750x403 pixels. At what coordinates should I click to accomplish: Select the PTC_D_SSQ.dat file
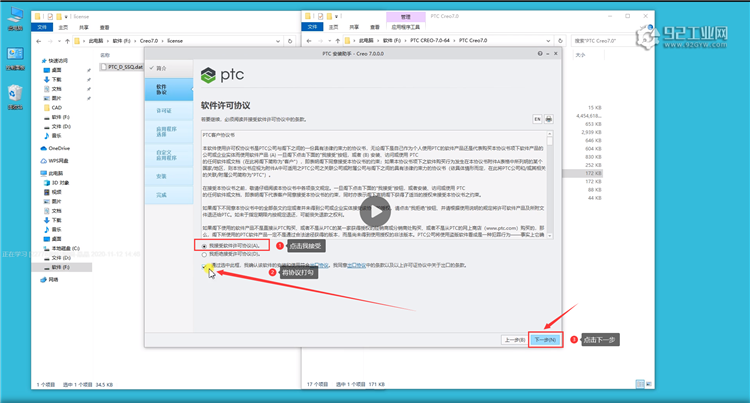pos(121,67)
